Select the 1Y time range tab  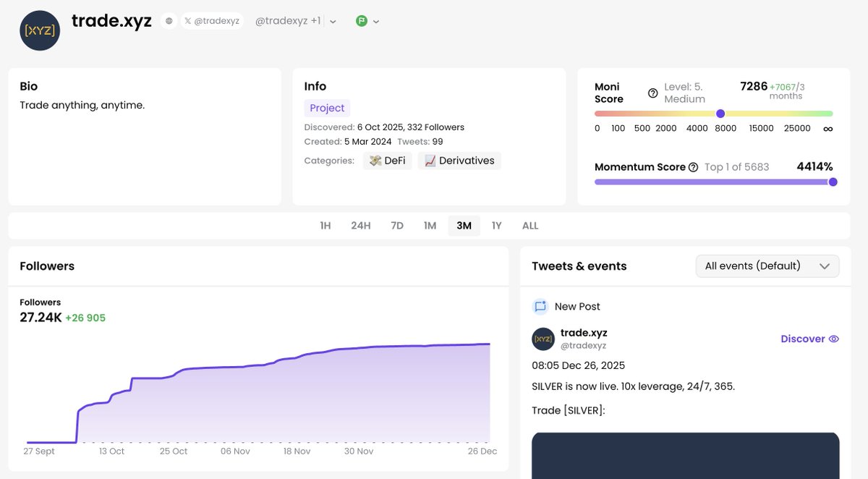click(497, 226)
